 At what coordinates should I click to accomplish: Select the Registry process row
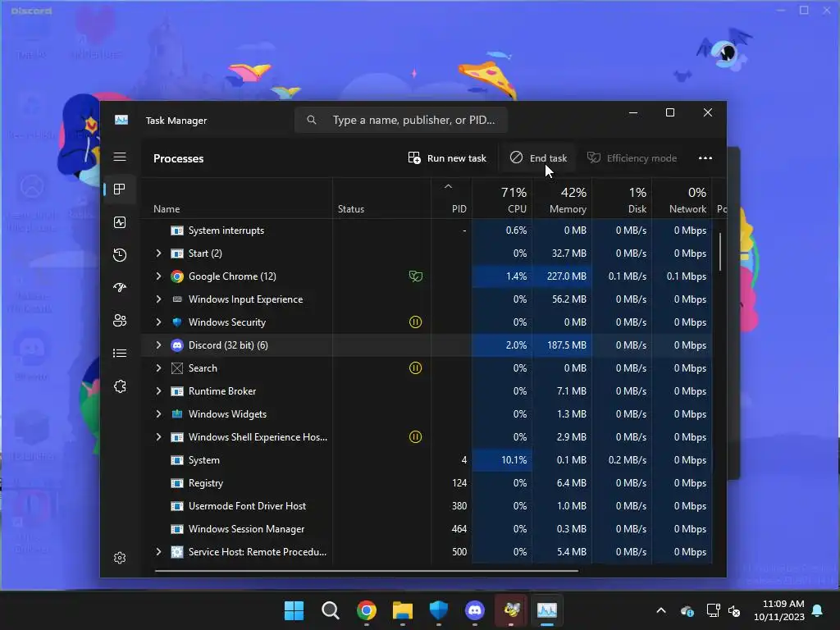[427, 483]
